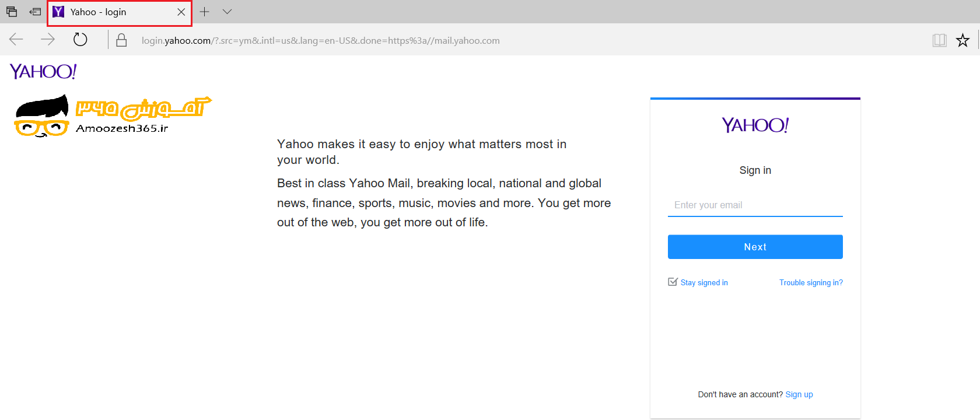
Task: Close the Yahoo - login tab
Action: [x=181, y=12]
